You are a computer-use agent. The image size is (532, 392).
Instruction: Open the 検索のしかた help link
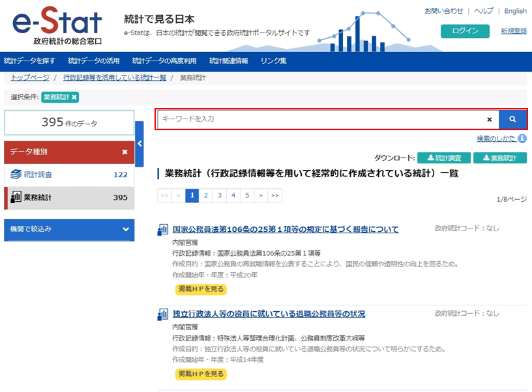pos(497,139)
